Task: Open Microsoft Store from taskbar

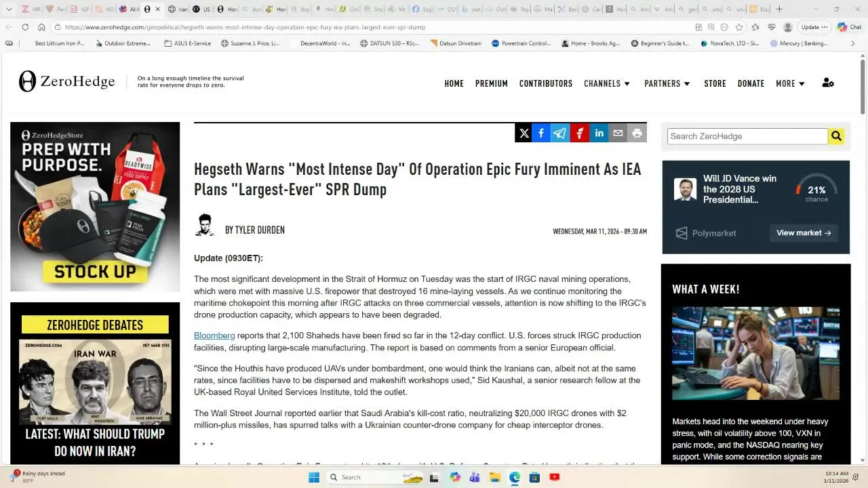Action: pyautogui.click(x=534, y=477)
